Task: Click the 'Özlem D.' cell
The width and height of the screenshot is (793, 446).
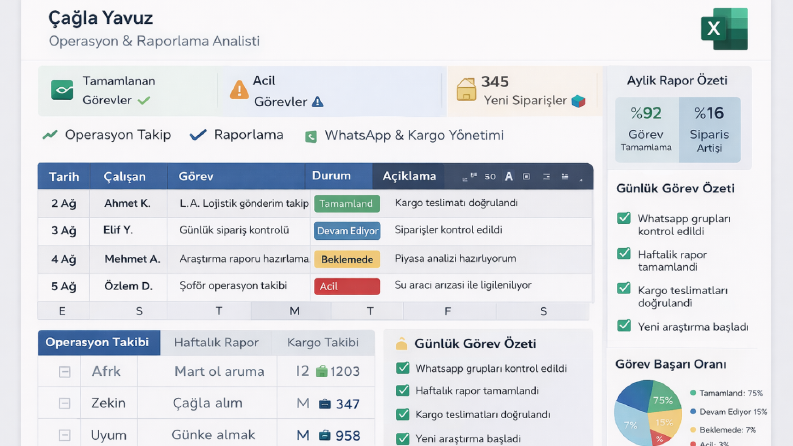Action: [x=128, y=286]
